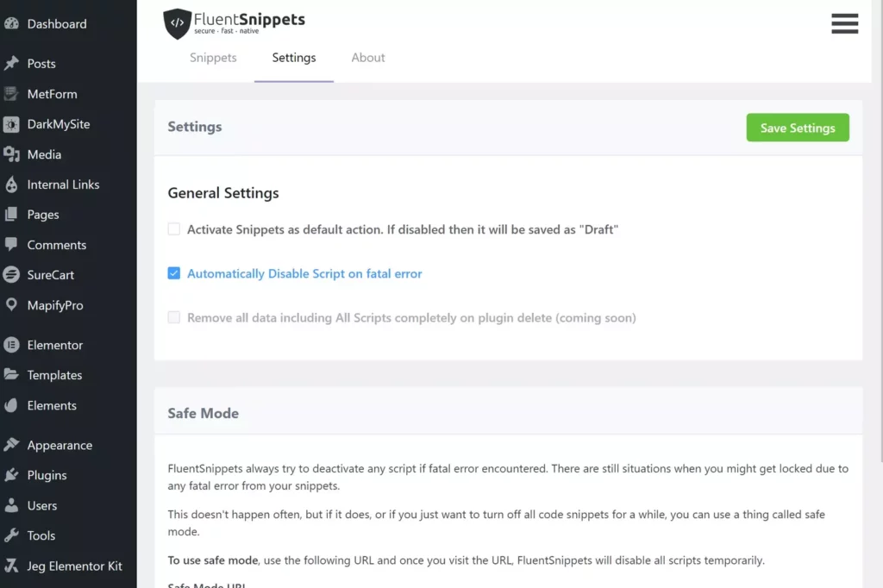Enable Activate Snippets as default action
883x588 pixels.
pyautogui.click(x=173, y=228)
